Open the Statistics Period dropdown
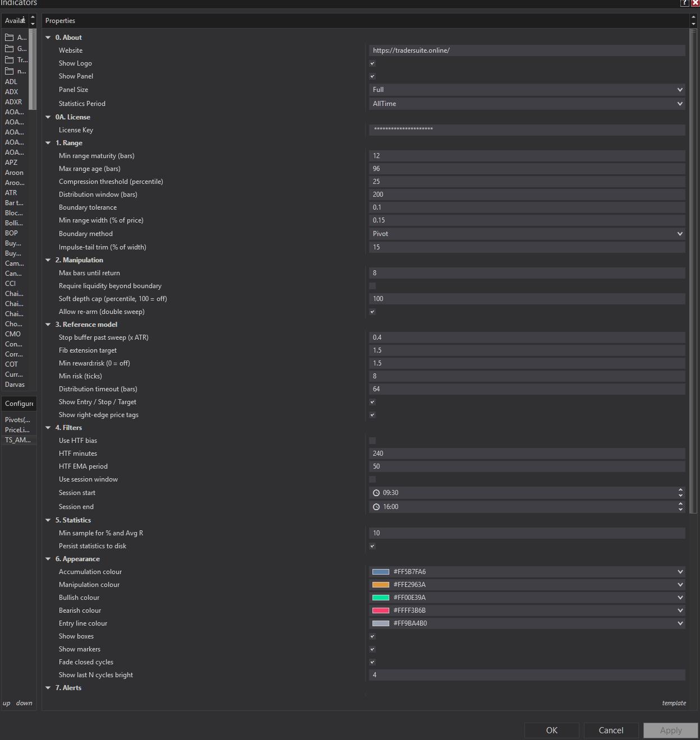Screen dimensions: 700x740 tap(527, 104)
